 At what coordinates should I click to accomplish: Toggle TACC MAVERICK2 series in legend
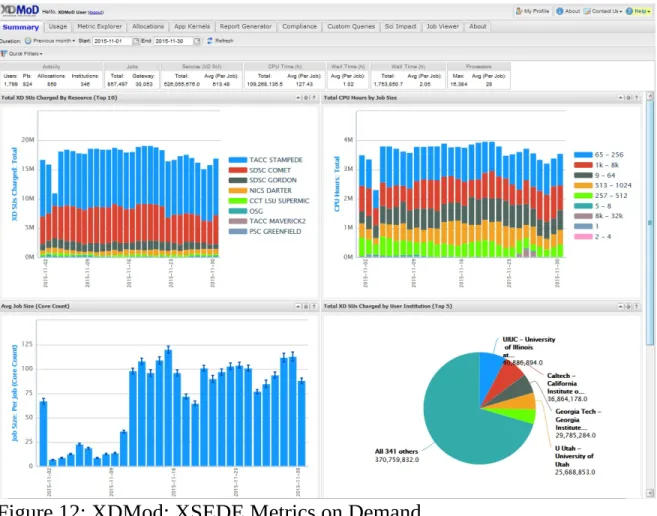[267, 221]
